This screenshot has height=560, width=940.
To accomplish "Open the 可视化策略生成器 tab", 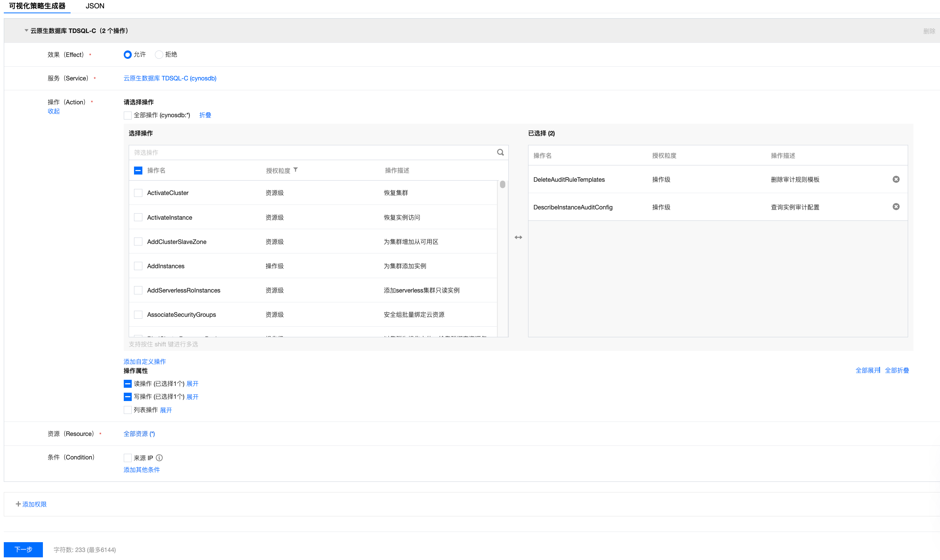I will [x=37, y=6].
